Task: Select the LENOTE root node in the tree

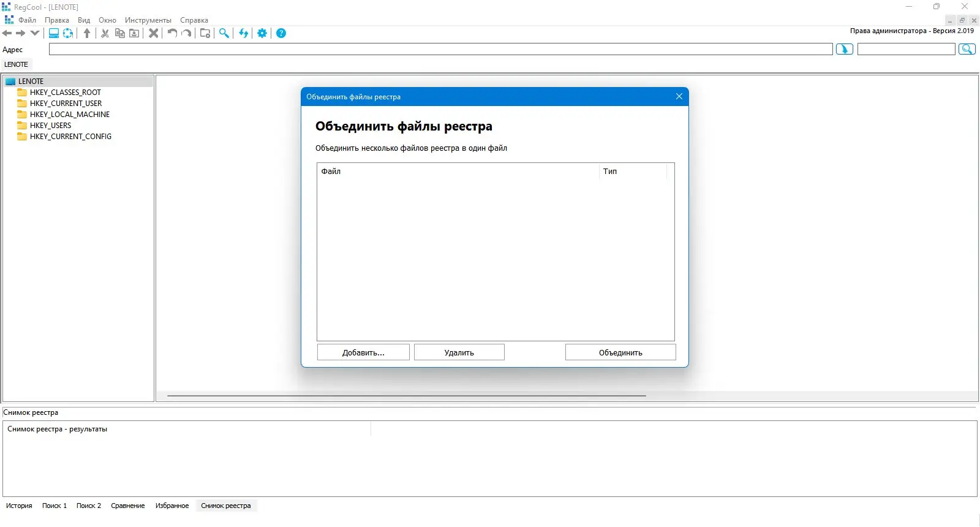Action: (31, 82)
